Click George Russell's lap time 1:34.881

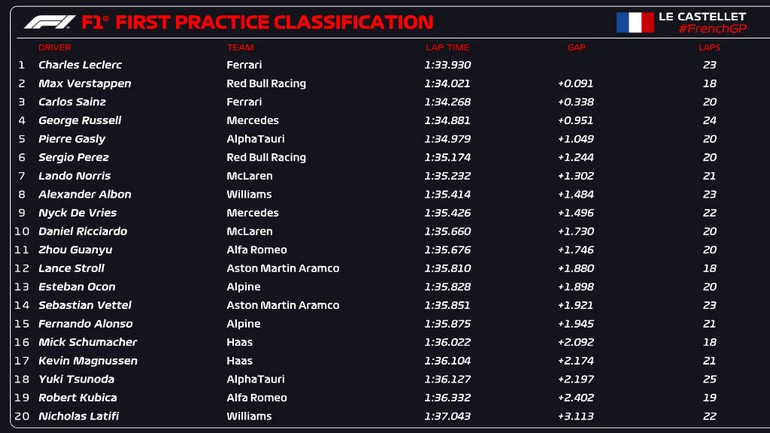tap(446, 121)
